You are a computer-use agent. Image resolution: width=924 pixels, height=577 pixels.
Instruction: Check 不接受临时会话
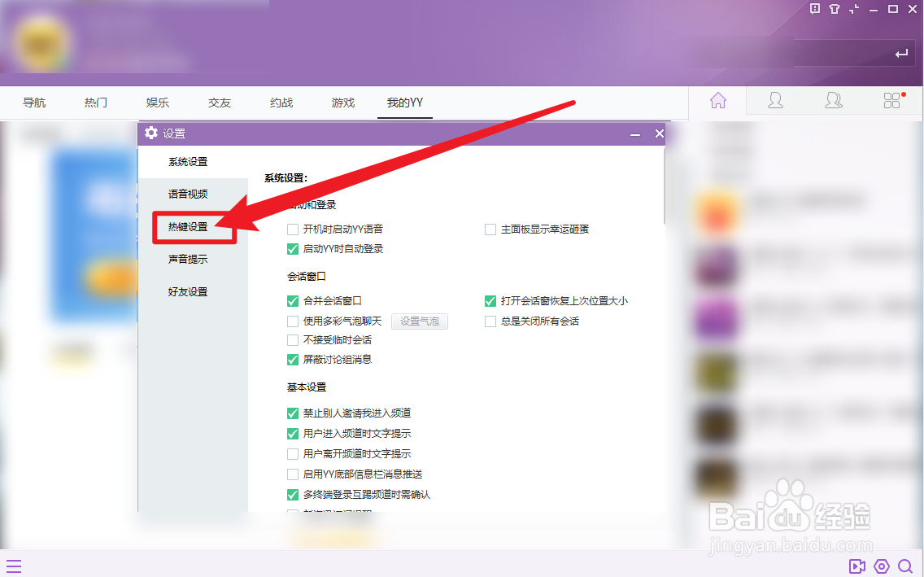(x=293, y=340)
